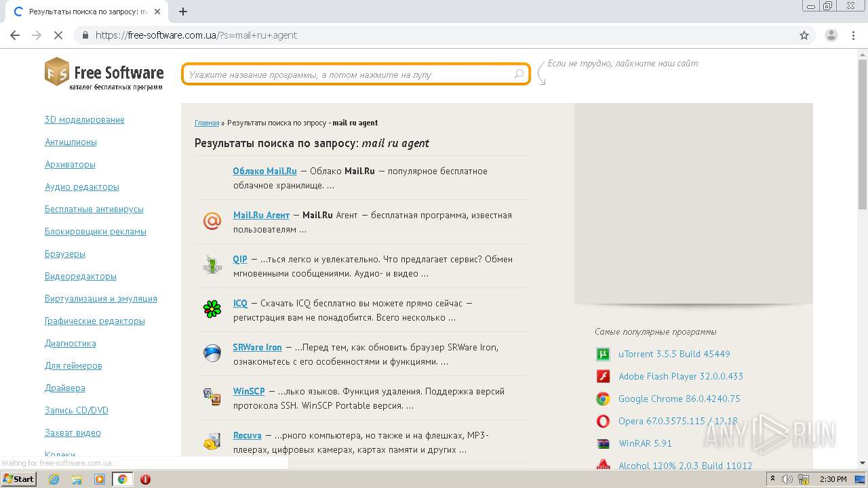Image resolution: width=868 pixels, height=488 pixels.
Task: Open uTorrent 3.5.5 Build 45449 link
Action: tap(674, 354)
